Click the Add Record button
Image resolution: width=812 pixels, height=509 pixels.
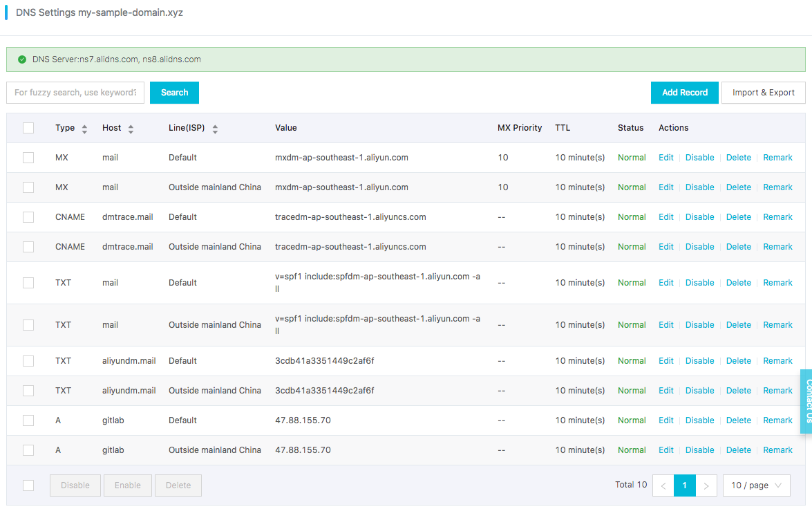pyautogui.click(x=685, y=93)
